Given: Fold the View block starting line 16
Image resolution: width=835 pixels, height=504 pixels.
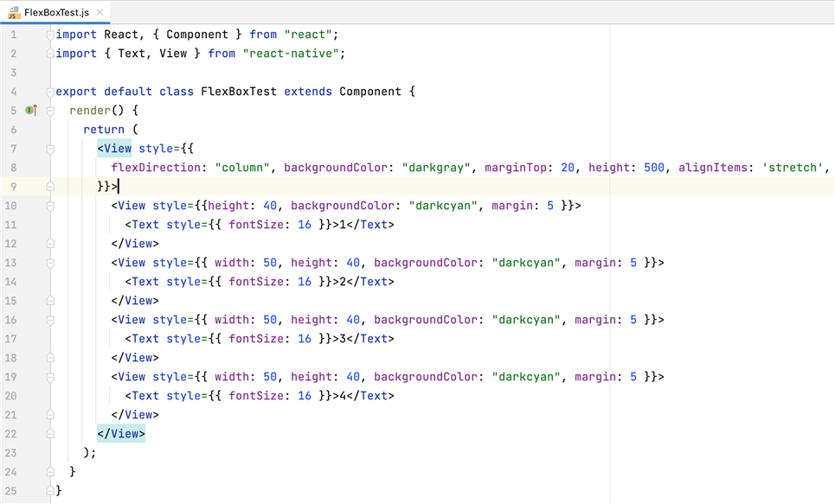Looking at the screenshot, I should coord(50,320).
